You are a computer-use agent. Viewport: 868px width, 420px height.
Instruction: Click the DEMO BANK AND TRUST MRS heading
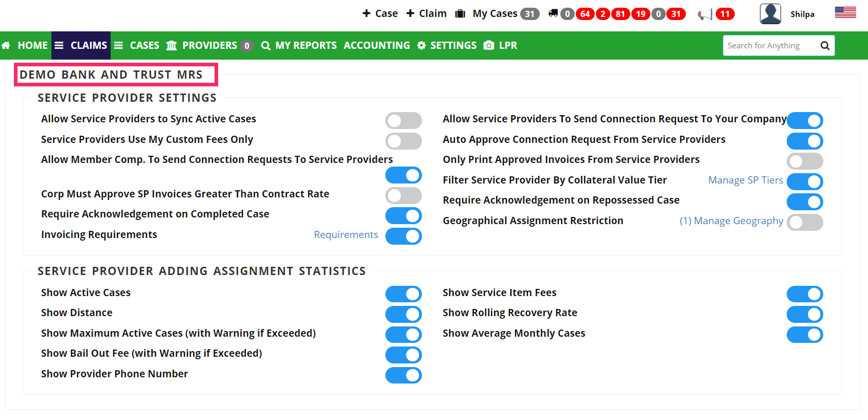point(111,75)
